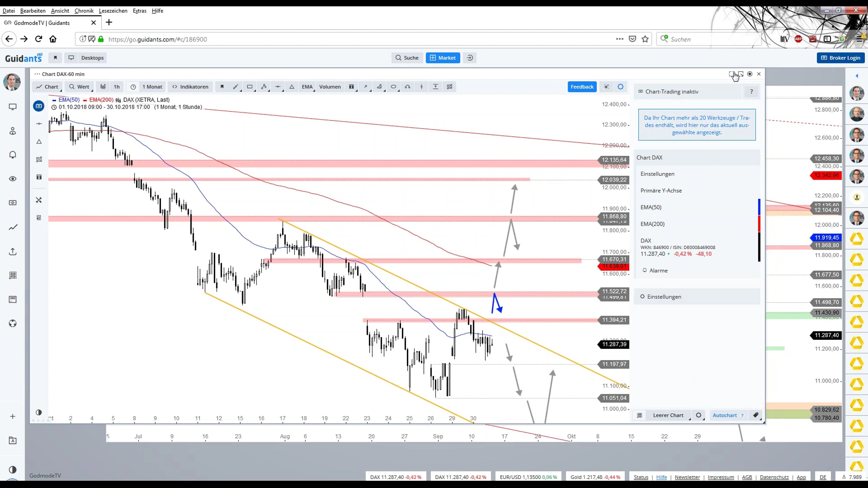Open the monitor icon in left sidebar
868x488 pixels.
pyautogui.click(x=13, y=107)
